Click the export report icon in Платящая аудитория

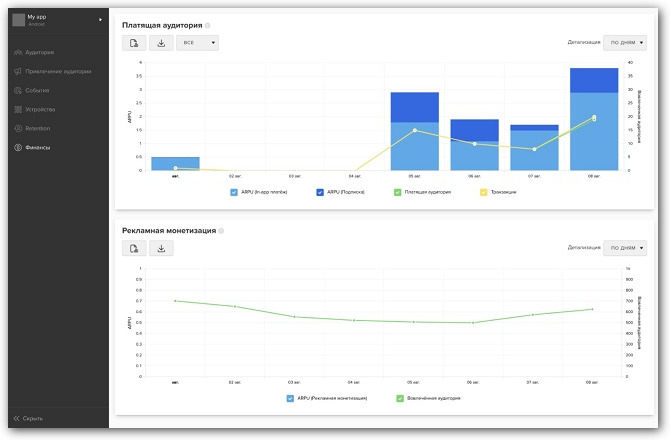click(x=134, y=43)
